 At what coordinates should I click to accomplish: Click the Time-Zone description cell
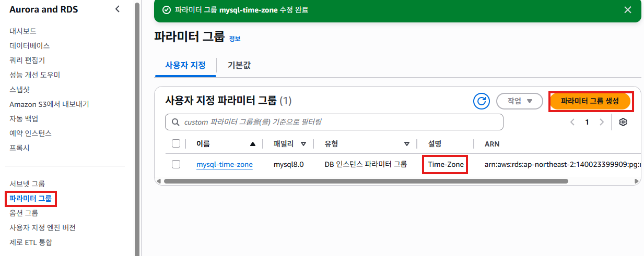[446, 164]
